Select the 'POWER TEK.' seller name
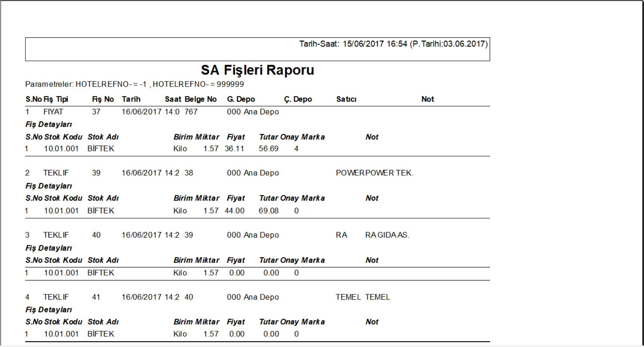 [x=389, y=173]
